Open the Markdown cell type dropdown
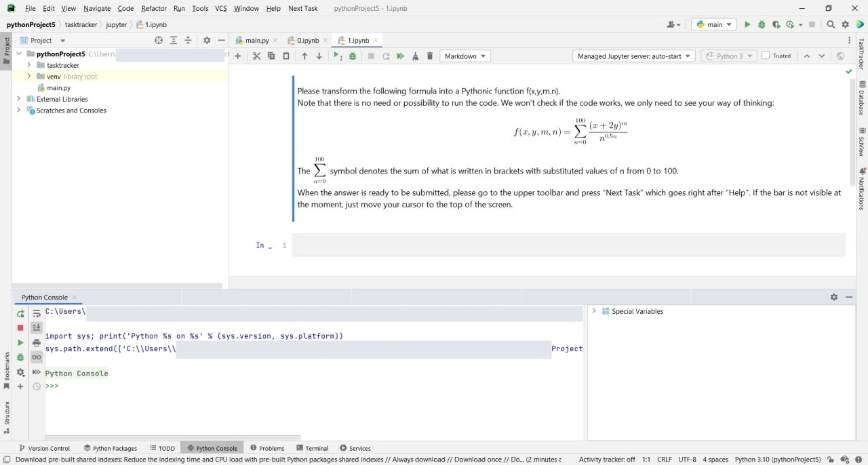 click(465, 56)
